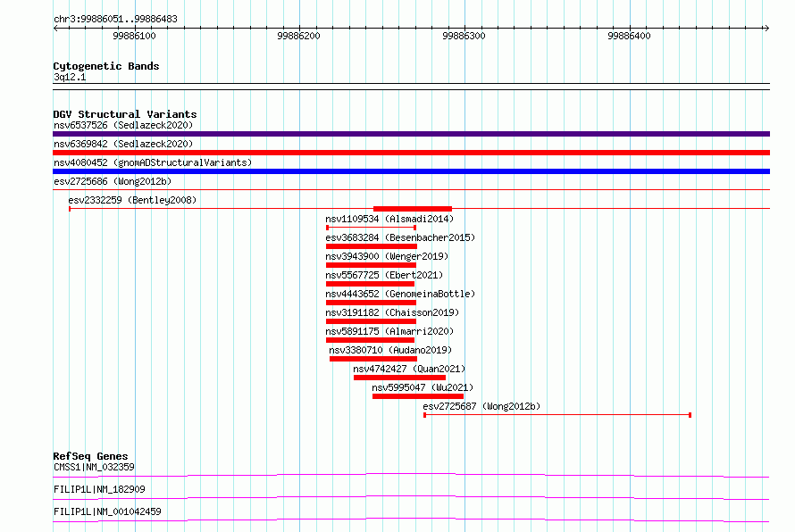
Task: Click nsv5995047 (Wu2021) variant label
Action: [423, 387]
